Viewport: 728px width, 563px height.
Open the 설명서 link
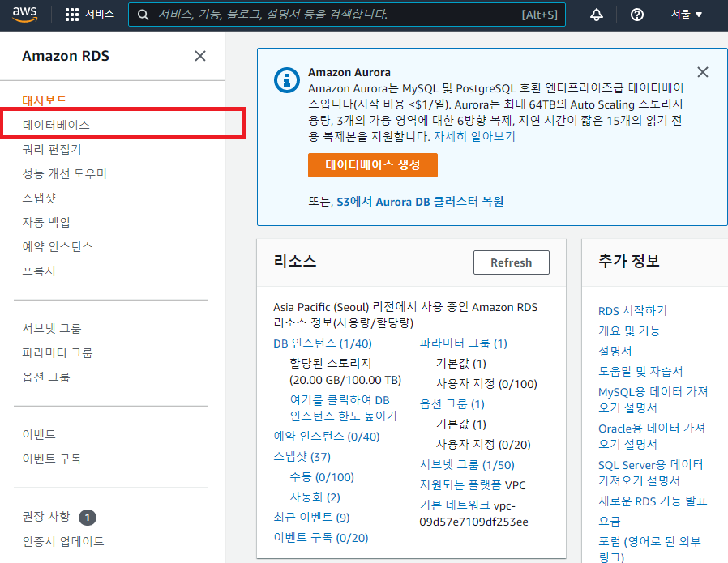tap(615, 351)
